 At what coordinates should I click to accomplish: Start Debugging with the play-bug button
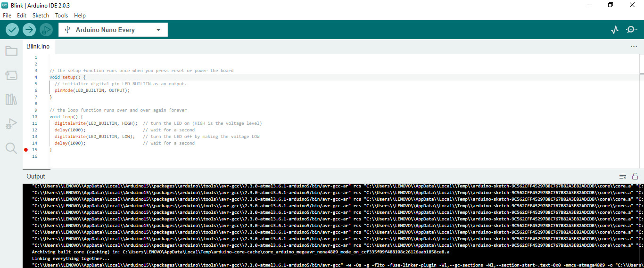click(x=46, y=30)
